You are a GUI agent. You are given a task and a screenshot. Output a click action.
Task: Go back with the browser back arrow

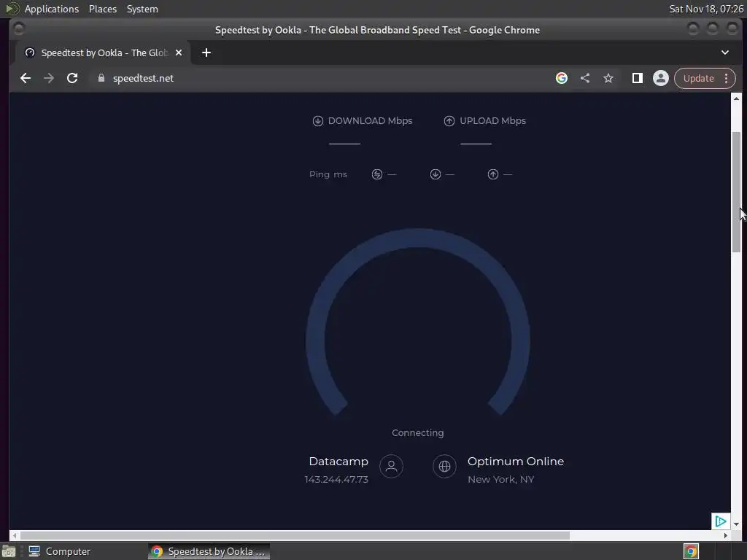pos(26,78)
